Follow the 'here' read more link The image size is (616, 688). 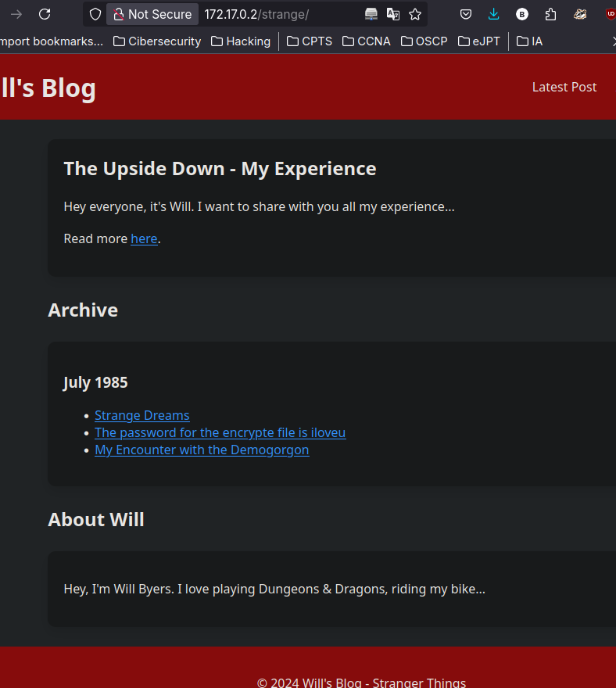(x=144, y=238)
